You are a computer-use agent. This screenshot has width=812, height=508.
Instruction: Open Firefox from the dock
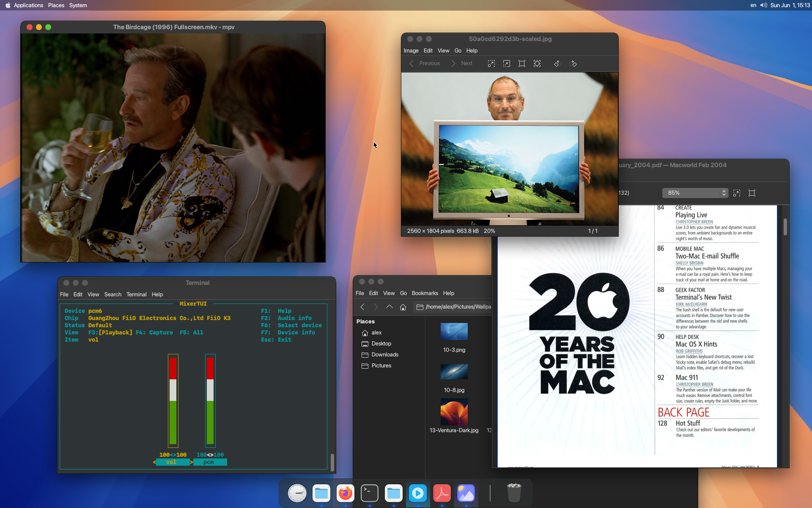(x=345, y=493)
